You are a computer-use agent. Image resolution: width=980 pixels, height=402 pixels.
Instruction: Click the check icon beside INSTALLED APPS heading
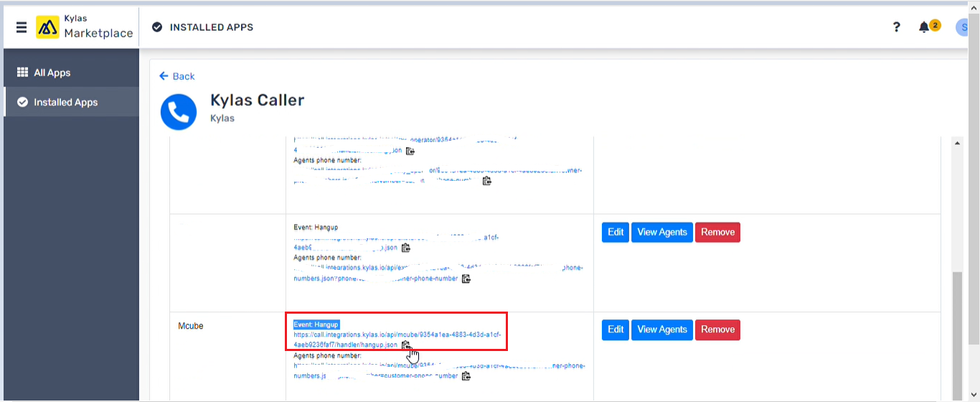pos(157,27)
